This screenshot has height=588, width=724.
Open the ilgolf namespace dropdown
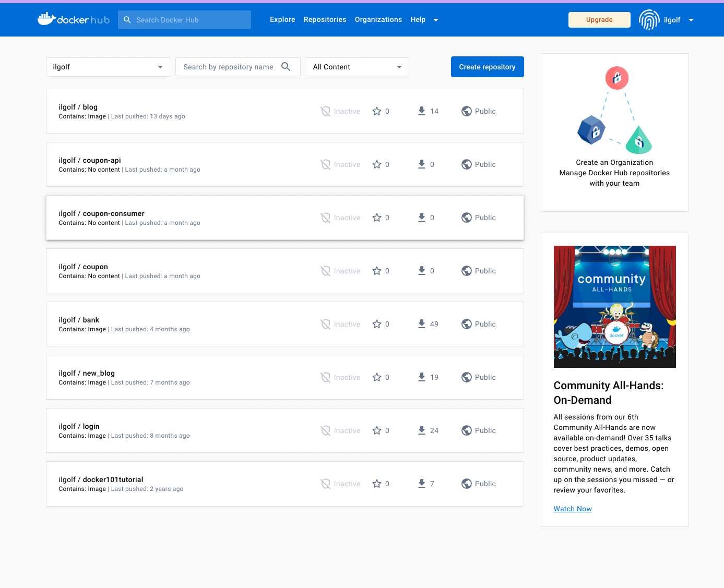click(109, 67)
